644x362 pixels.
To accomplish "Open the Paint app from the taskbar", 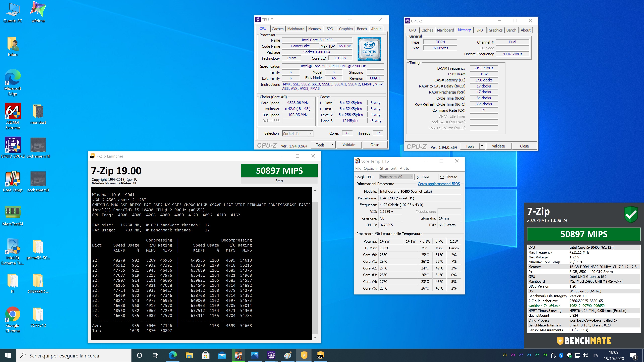I will (287, 355).
